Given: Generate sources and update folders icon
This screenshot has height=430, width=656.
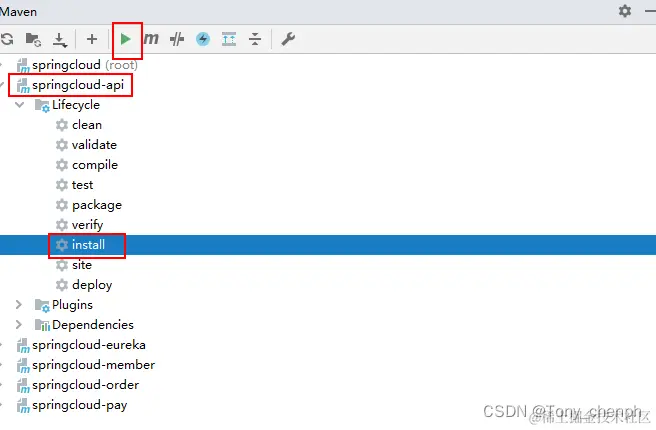Looking at the screenshot, I should [x=33, y=39].
